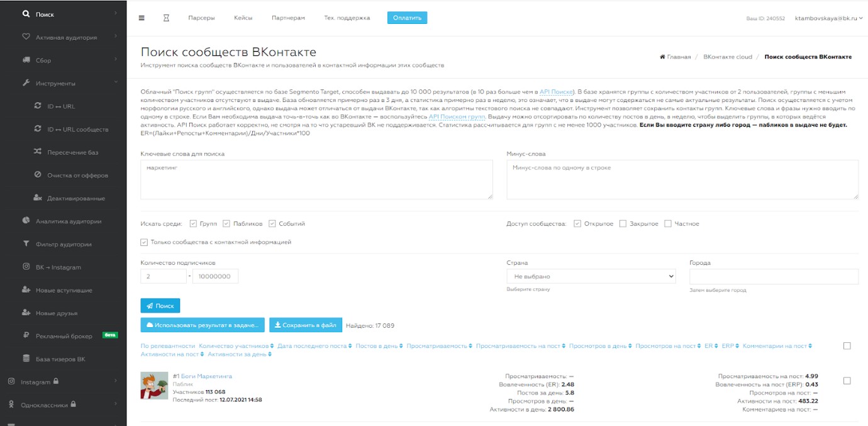This screenshot has width=868, height=426.
Task: Open the Кейсы top menu item
Action: point(243,18)
